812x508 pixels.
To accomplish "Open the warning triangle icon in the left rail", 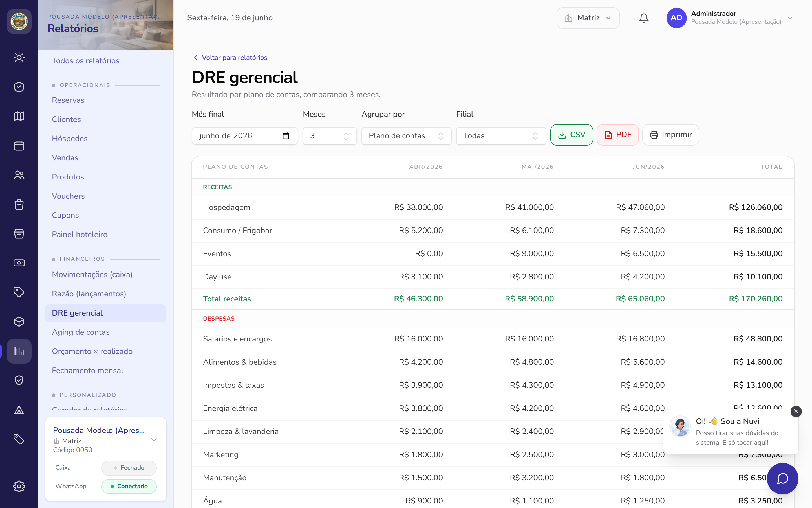I will coord(19,410).
